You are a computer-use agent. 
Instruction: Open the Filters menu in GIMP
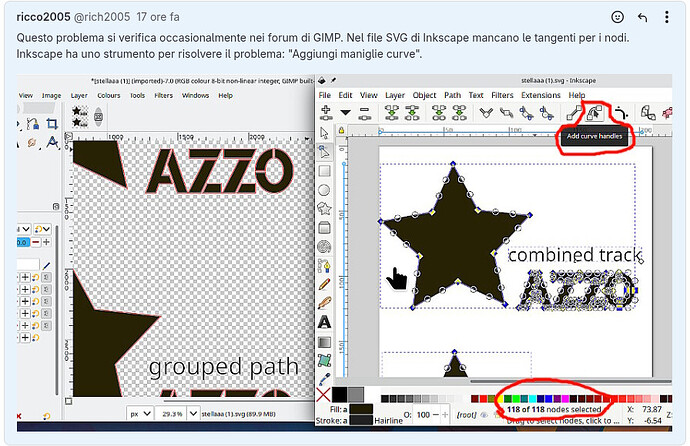(162, 95)
